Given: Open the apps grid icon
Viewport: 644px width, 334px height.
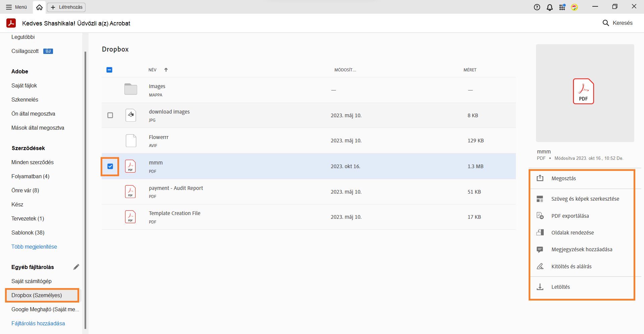Looking at the screenshot, I should click(x=562, y=7).
